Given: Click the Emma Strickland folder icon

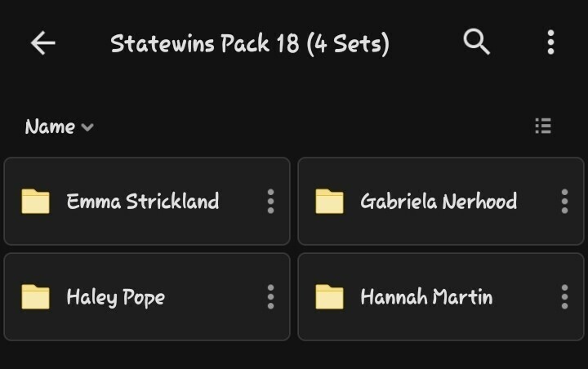Looking at the screenshot, I should click(36, 202).
